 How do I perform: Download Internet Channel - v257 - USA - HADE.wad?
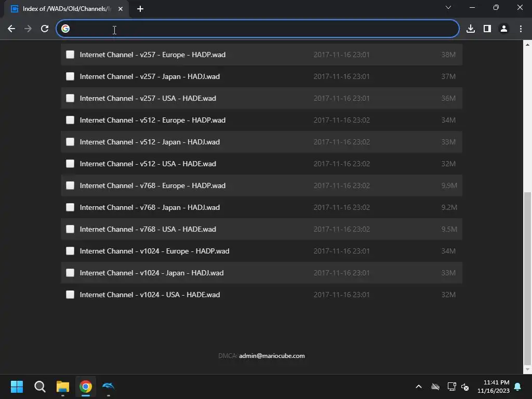click(x=148, y=98)
